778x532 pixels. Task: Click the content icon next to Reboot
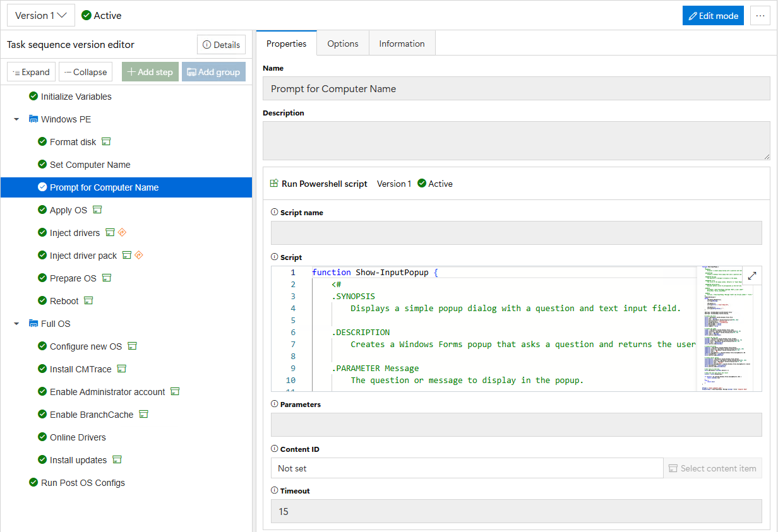point(88,300)
